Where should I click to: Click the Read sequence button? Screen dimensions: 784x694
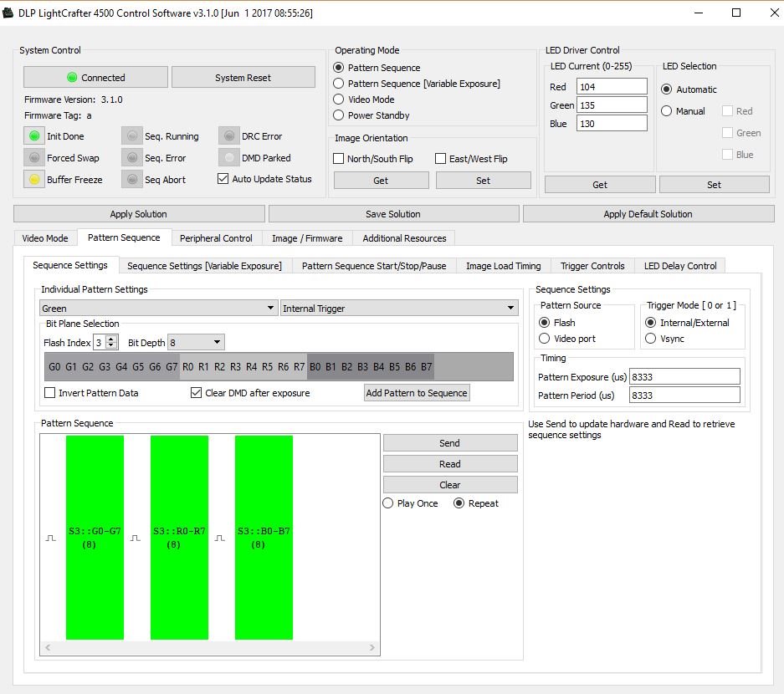coord(450,464)
